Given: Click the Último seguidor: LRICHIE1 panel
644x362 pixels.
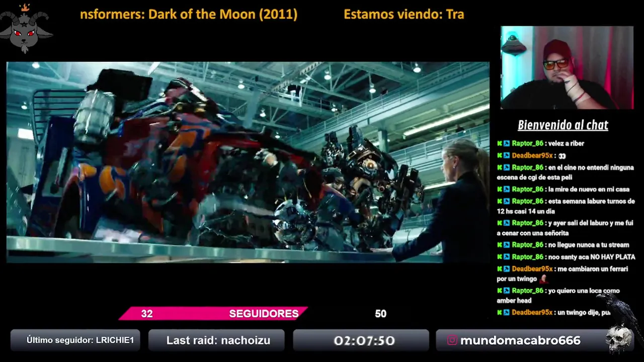Looking at the screenshot, I should pyautogui.click(x=75, y=340).
